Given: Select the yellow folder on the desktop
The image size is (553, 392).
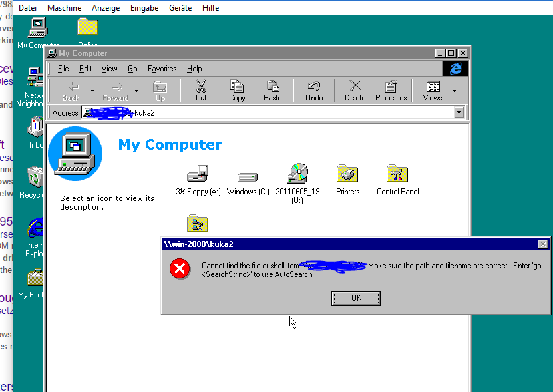Looking at the screenshot, I should point(88,27).
